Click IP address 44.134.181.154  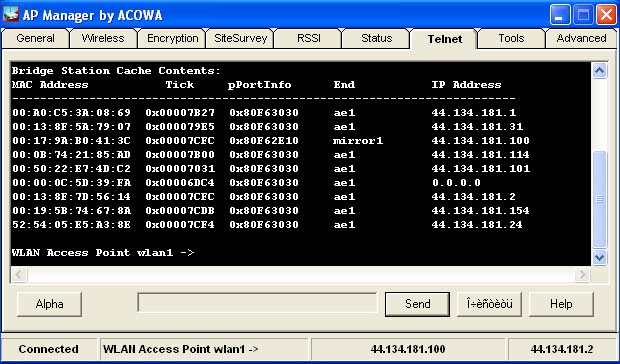[480, 211]
